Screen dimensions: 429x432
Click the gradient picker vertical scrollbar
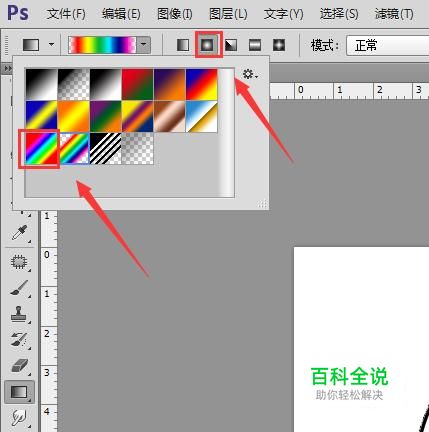tap(227, 133)
